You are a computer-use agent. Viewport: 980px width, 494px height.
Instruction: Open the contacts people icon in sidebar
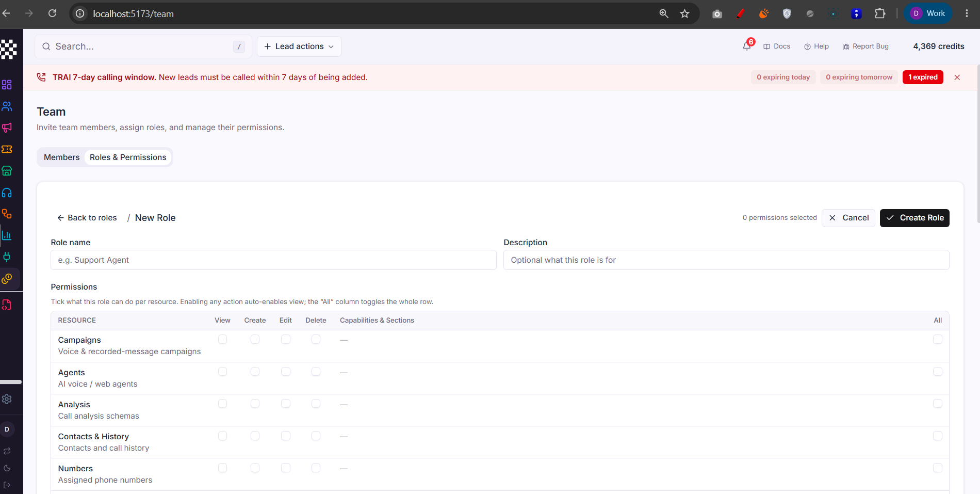(x=7, y=106)
